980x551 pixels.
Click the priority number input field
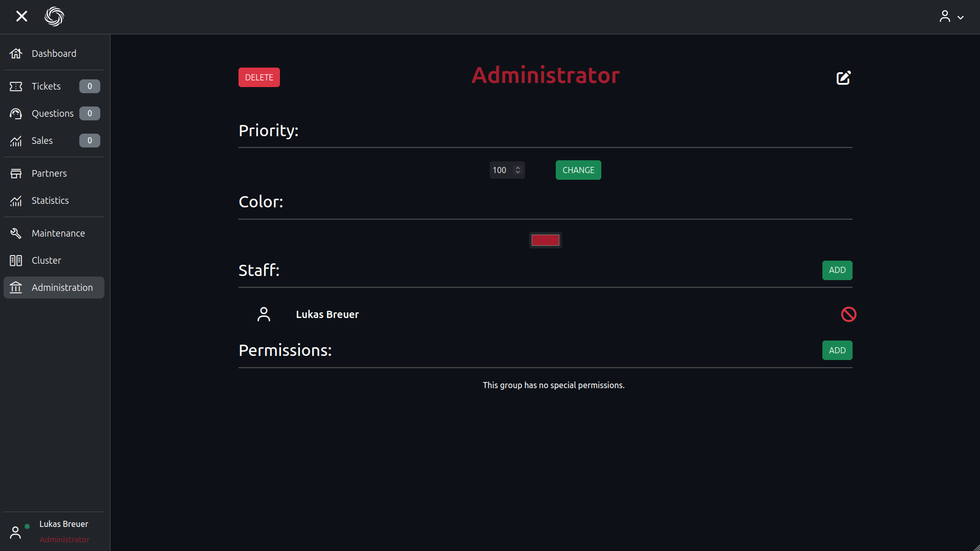tap(502, 170)
